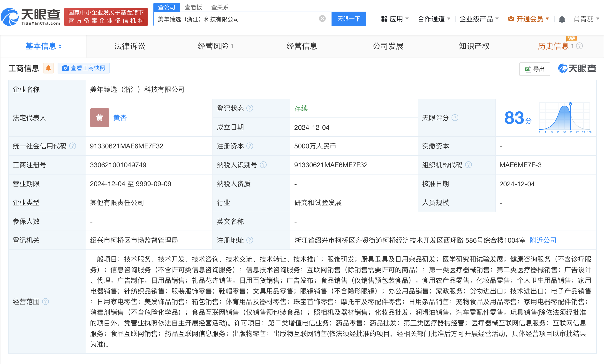Open the notification bell in the header
Screen dimensions: 604x364
pyautogui.click(x=562, y=19)
